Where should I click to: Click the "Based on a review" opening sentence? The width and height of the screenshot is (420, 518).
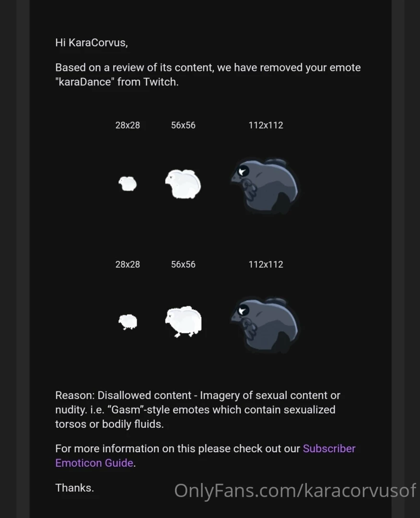click(208, 74)
